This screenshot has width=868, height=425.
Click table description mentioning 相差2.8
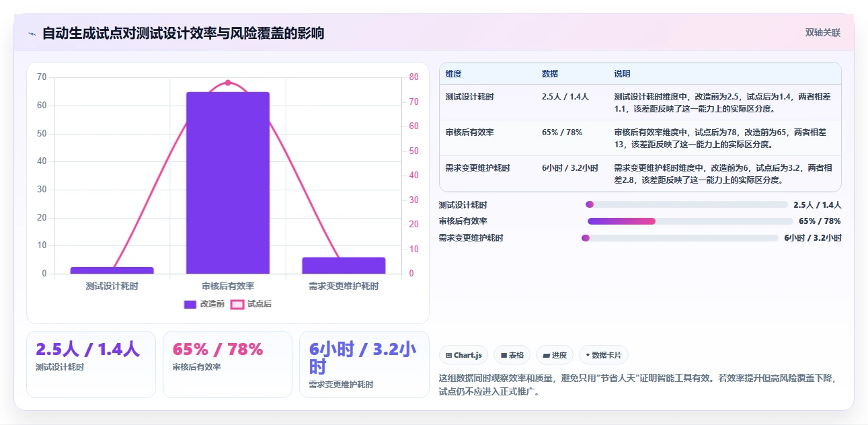pos(723,174)
